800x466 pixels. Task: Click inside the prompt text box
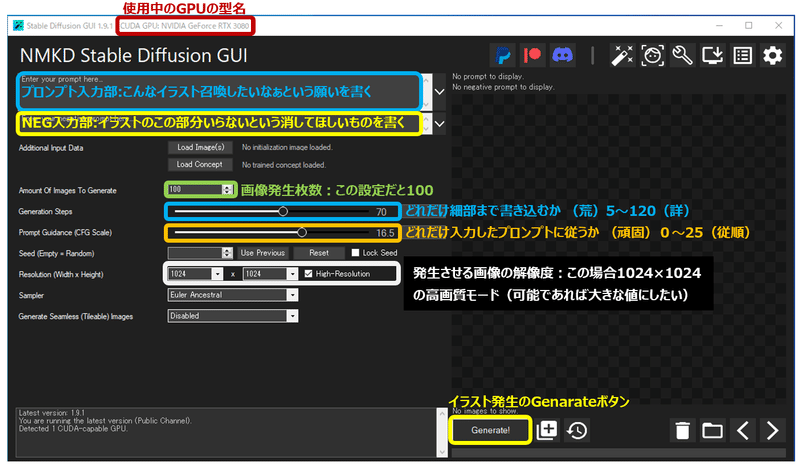[219, 91]
